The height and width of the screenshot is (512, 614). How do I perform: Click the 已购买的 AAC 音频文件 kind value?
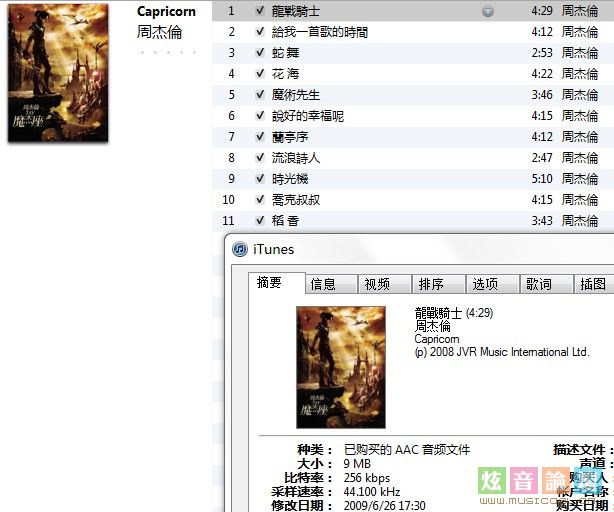coord(407,449)
